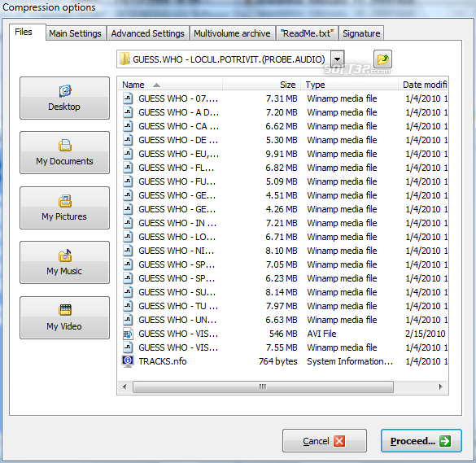Viewport: 476px width, 463px height.
Task: Expand the folder path dropdown arrow
Action: [337, 59]
